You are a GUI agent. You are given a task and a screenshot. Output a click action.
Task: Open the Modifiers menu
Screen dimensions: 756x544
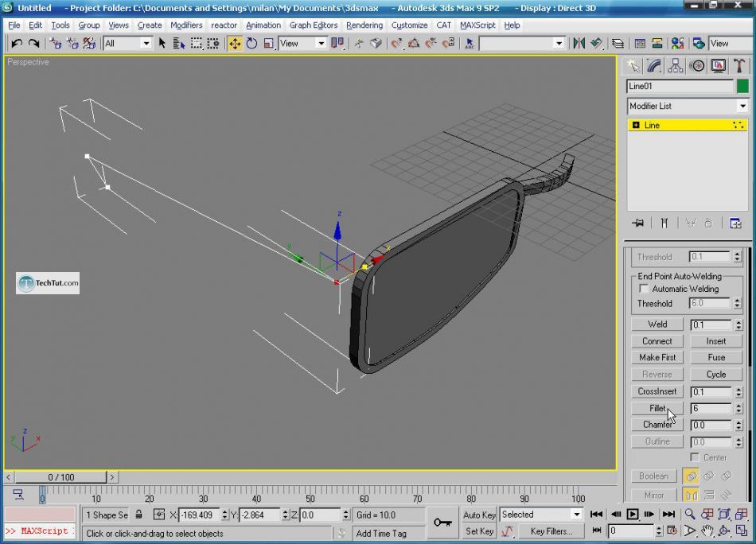(x=186, y=25)
